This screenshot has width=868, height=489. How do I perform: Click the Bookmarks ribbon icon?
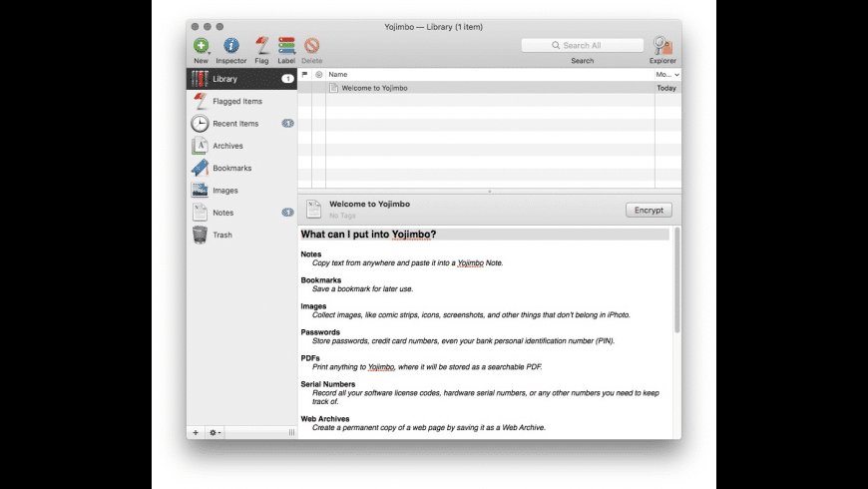[200, 168]
